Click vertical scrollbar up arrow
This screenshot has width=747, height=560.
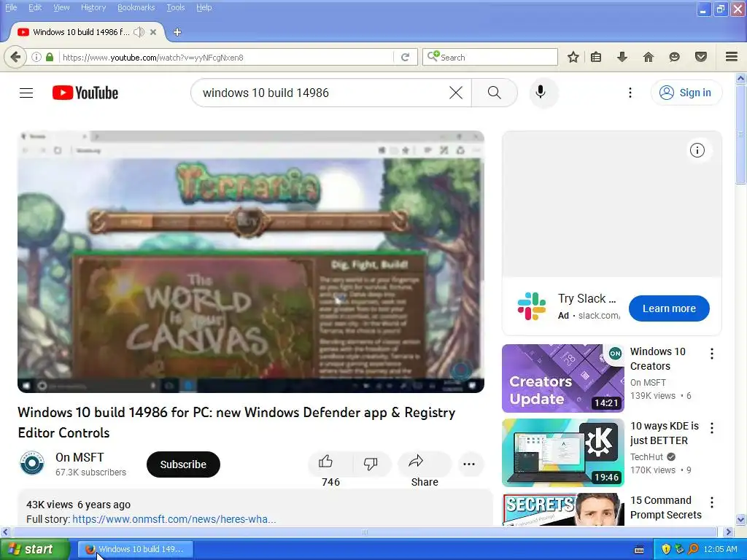tap(741, 78)
